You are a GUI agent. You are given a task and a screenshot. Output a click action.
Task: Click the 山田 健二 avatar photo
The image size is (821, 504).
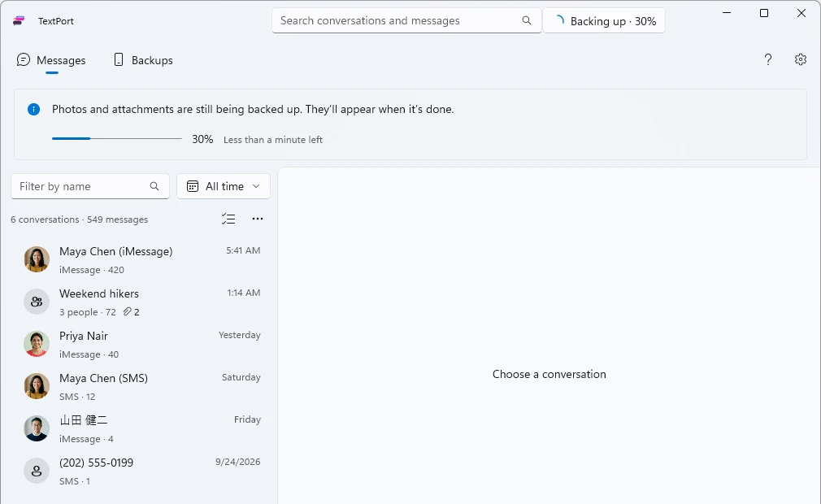pyautogui.click(x=37, y=428)
